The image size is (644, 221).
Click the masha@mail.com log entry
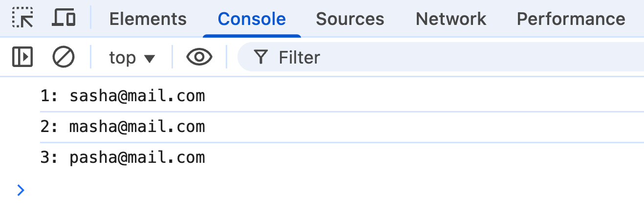pos(137,127)
